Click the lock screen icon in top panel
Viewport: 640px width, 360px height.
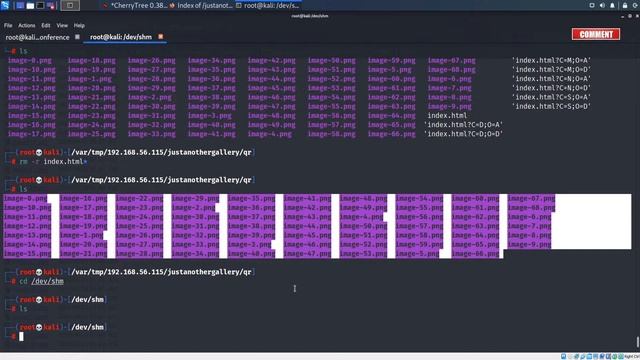coord(625,5)
